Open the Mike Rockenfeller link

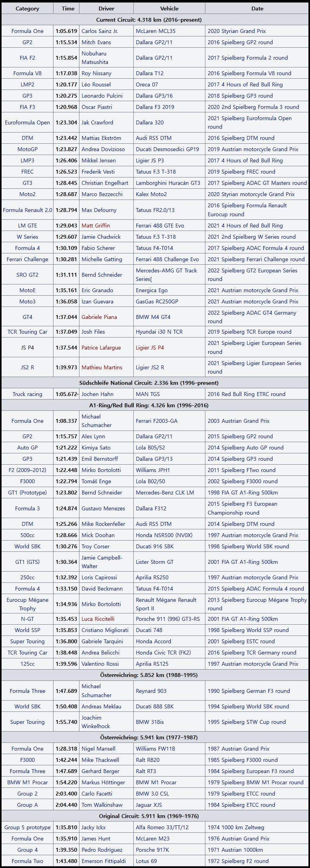(x=103, y=524)
